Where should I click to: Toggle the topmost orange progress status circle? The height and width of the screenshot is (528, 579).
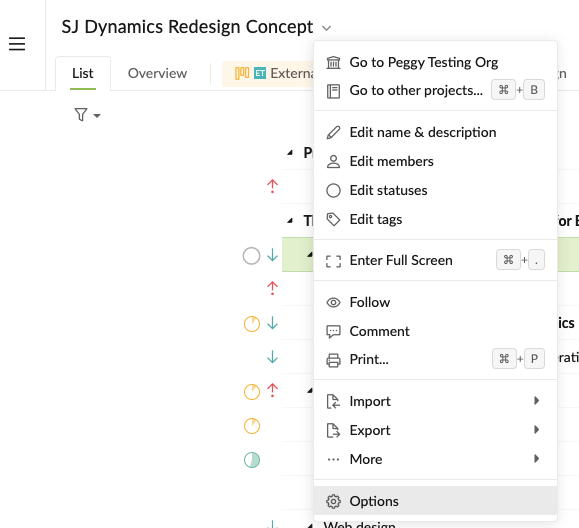[252, 324]
